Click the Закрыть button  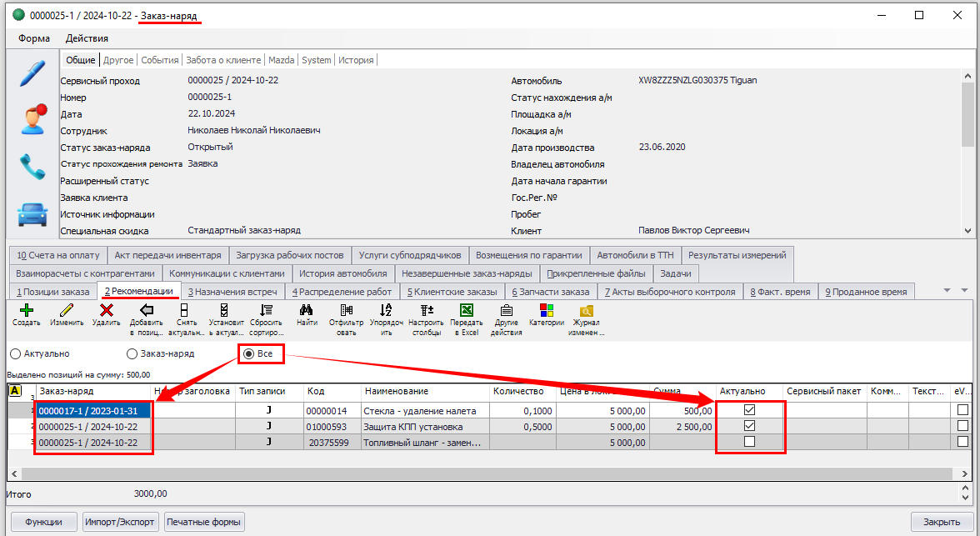(x=941, y=522)
